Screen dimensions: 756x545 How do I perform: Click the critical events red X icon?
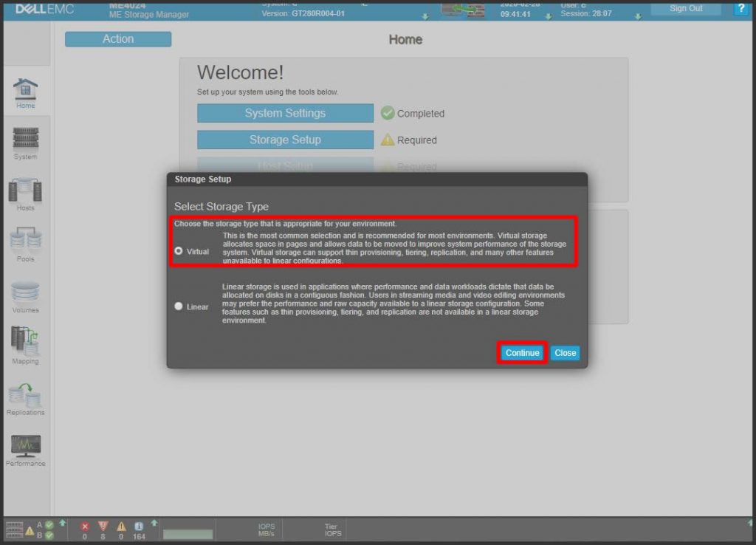85,527
